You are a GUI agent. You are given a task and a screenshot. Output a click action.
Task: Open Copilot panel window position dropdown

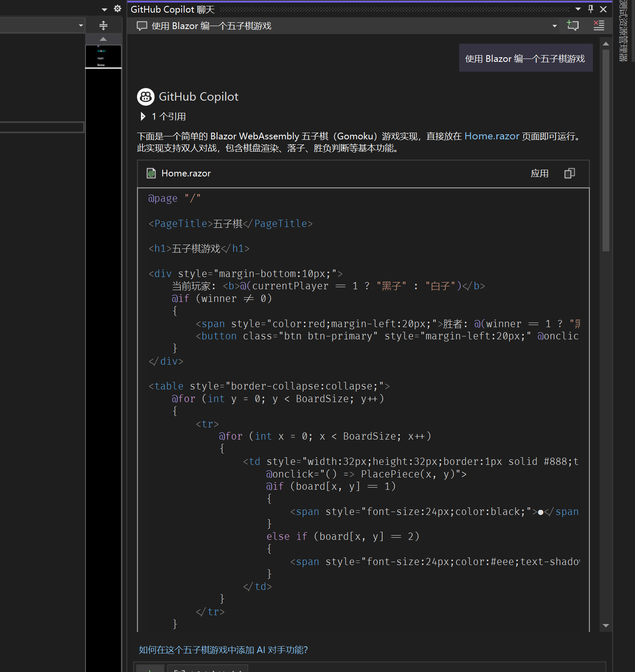(578, 9)
